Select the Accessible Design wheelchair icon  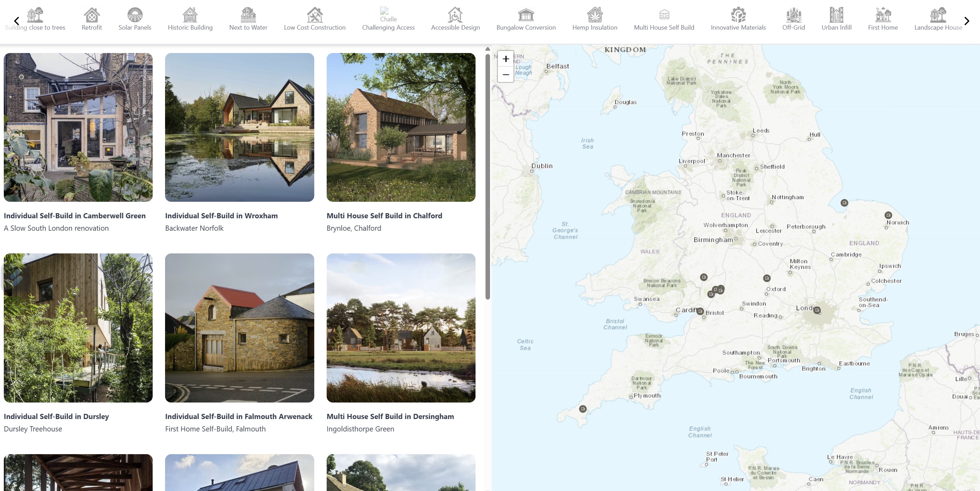[x=456, y=15]
